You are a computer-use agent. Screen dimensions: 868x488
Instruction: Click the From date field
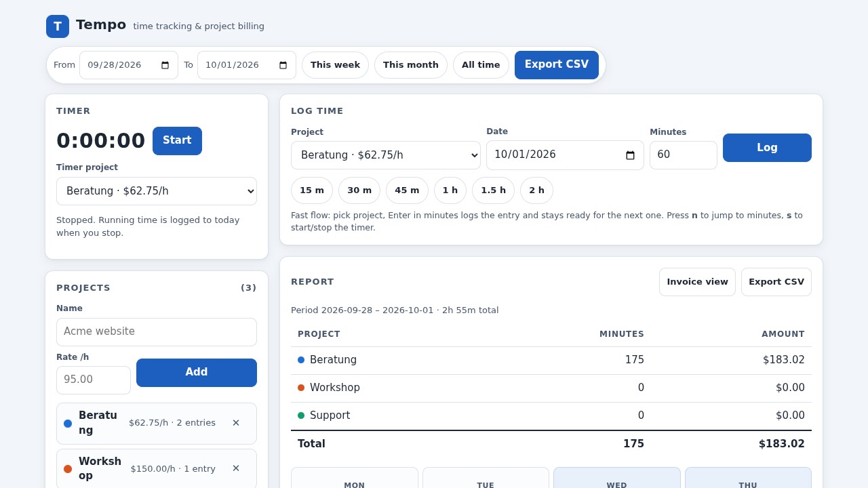(x=129, y=65)
